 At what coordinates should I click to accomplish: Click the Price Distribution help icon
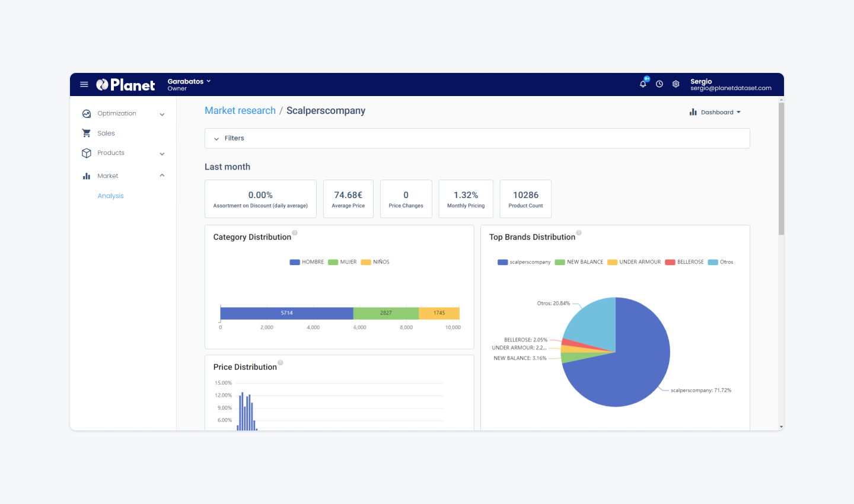click(x=281, y=362)
